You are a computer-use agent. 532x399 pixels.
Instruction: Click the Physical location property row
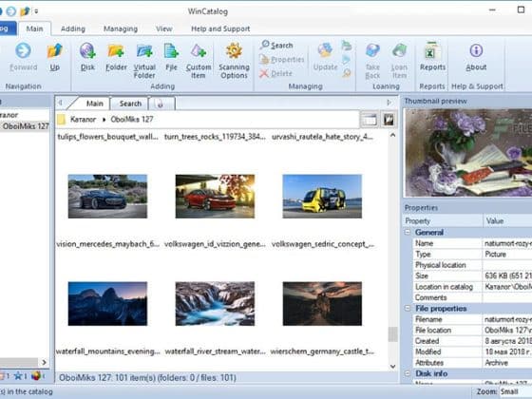(472, 265)
